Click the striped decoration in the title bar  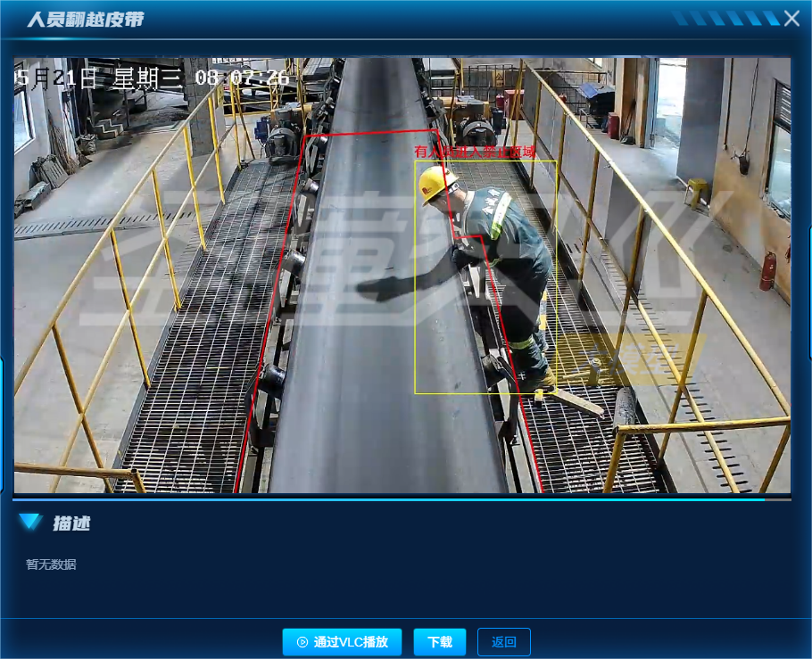coord(725,19)
